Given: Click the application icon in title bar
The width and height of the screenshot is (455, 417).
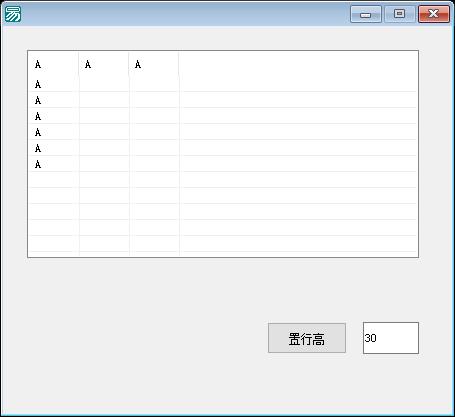Looking at the screenshot, I should click(x=13, y=14).
